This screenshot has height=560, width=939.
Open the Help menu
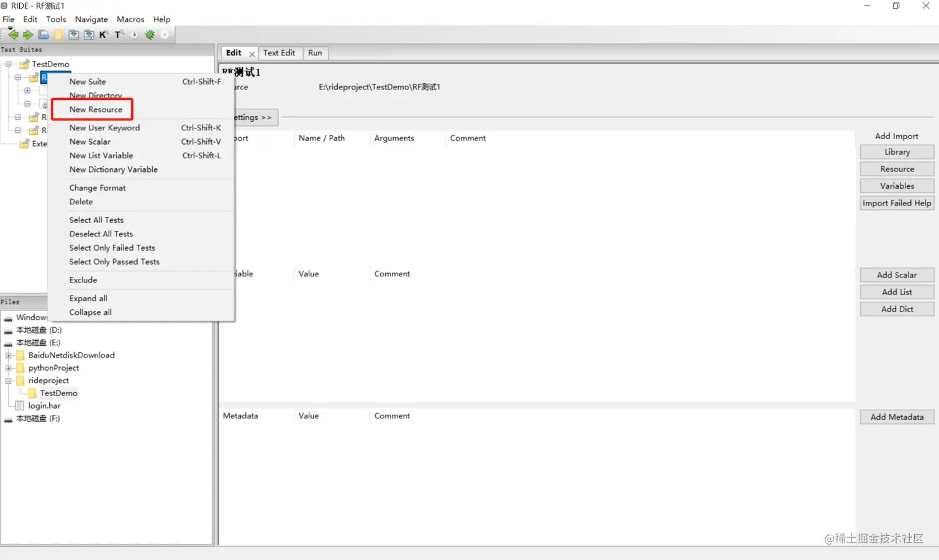tap(161, 19)
